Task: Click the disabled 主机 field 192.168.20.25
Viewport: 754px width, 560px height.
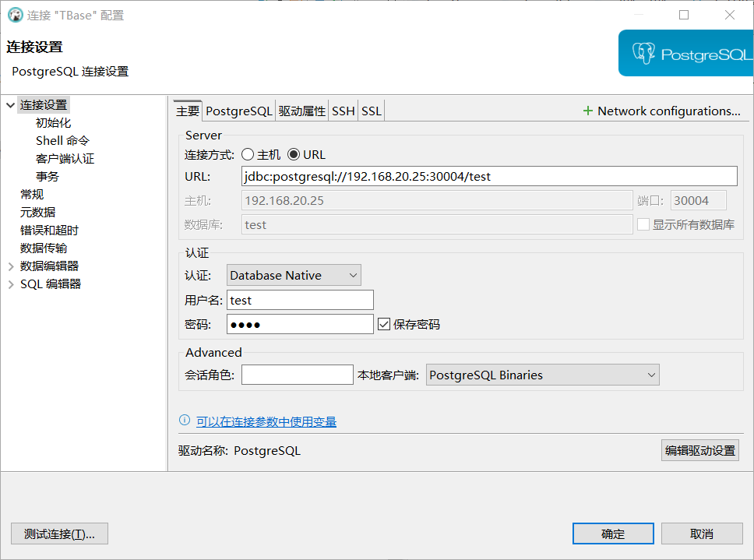Action: [437, 200]
